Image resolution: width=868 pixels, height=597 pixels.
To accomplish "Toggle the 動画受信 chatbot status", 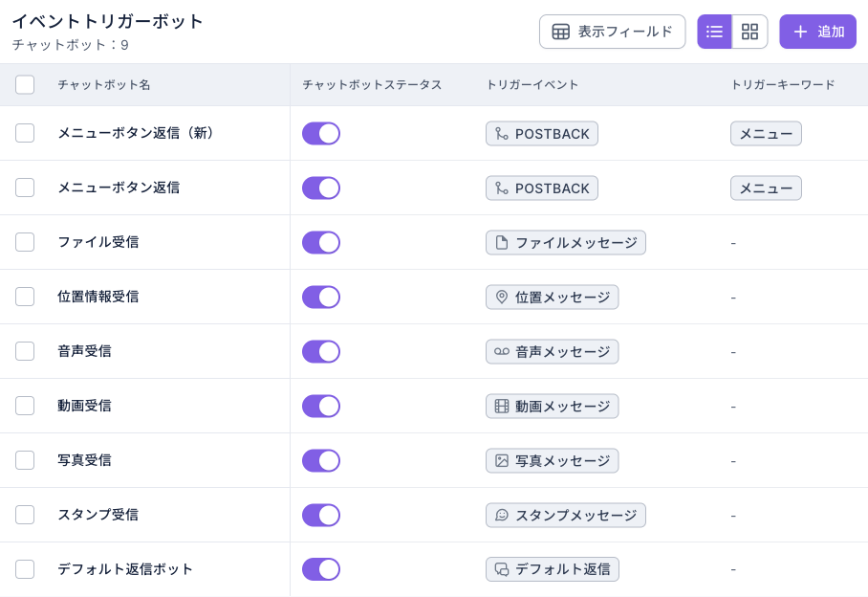I will (321, 406).
